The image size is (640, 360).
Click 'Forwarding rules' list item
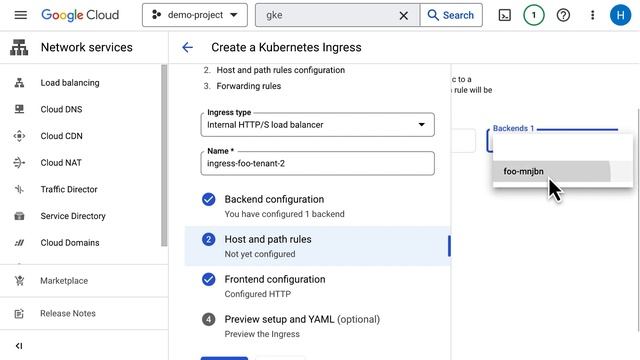pyautogui.click(x=249, y=86)
